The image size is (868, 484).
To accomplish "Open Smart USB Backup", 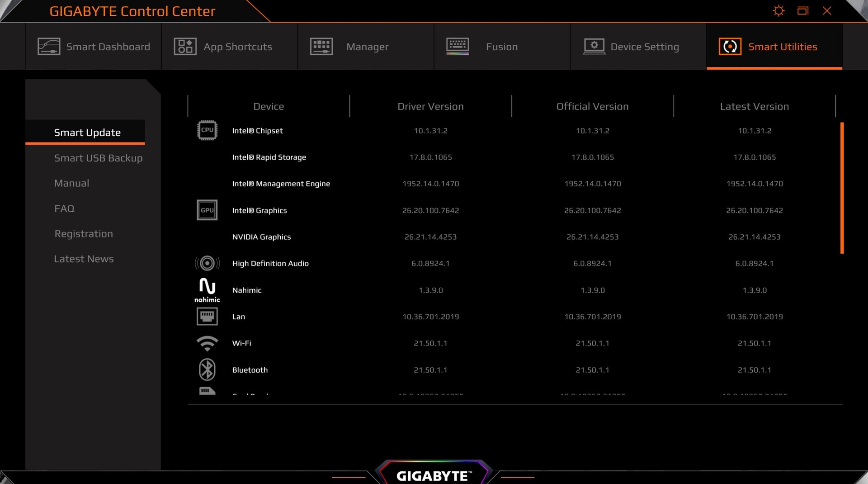I will pos(98,158).
